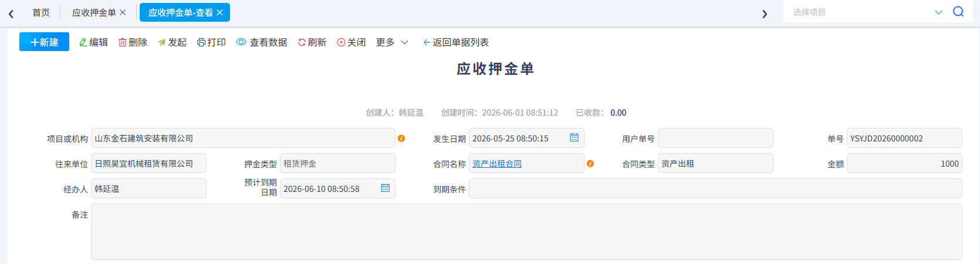This screenshot has height=264, width=980.
Task: Click the 押金类型 field 租赁押金
Action: [337, 164]
